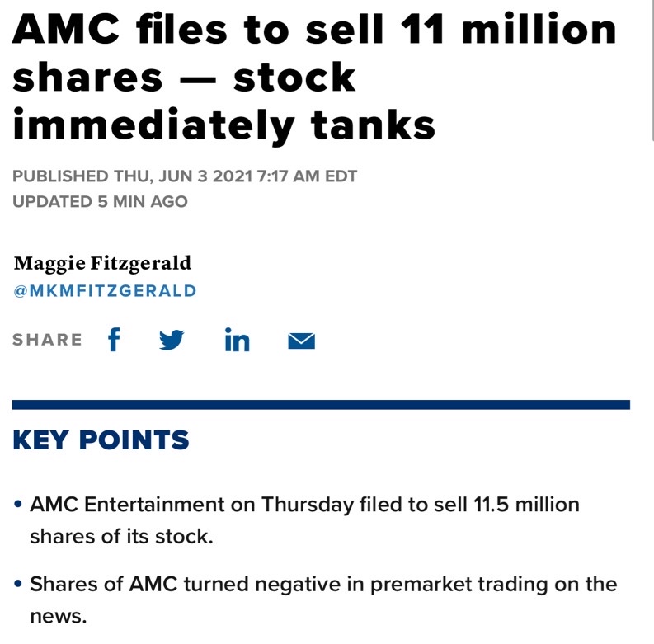Share the article on Facebook

pyautogui.click(x=114, y=339)
